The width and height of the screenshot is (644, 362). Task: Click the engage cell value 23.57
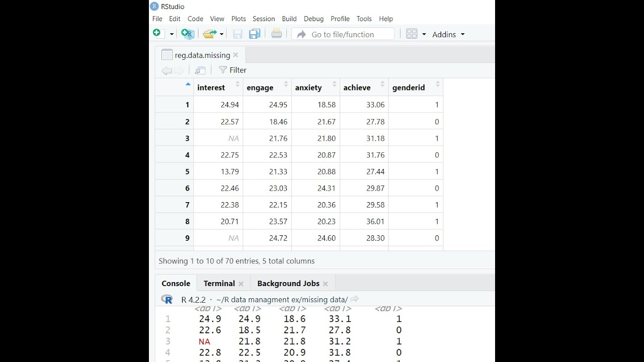click(278, 221)
